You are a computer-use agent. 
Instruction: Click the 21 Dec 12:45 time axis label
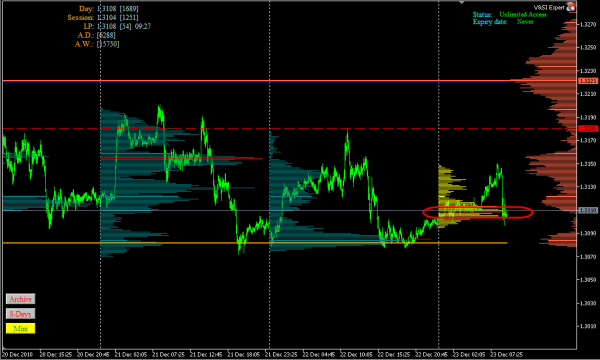(x=206, y=355)
